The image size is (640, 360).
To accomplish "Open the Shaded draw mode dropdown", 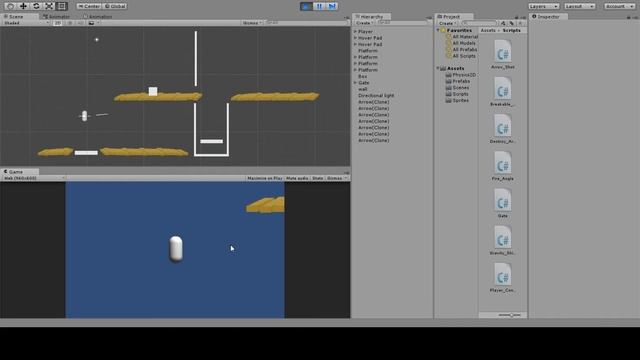I will click(x=26, y=23).
